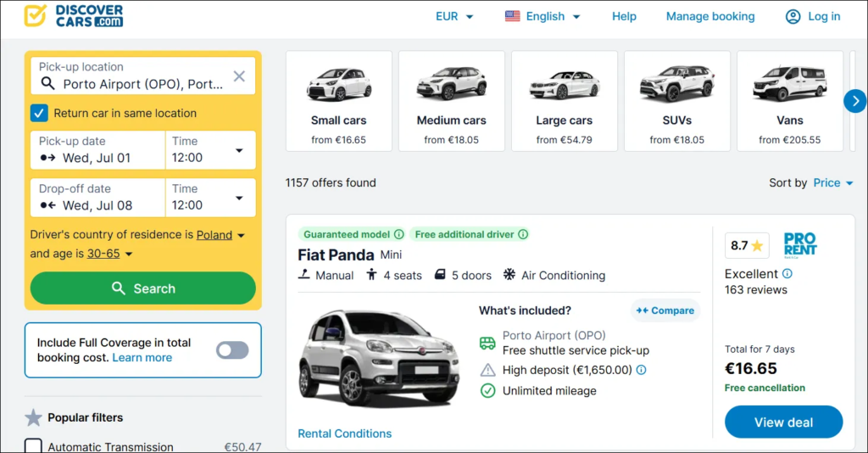Click the Drop-off date field Wed, Jul 08
This screenshot has width=868, height=453.
(98, 198)
